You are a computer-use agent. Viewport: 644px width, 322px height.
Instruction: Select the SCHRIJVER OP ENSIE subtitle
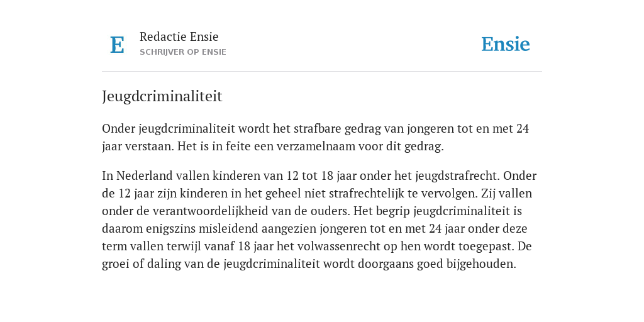coord(183,52)
